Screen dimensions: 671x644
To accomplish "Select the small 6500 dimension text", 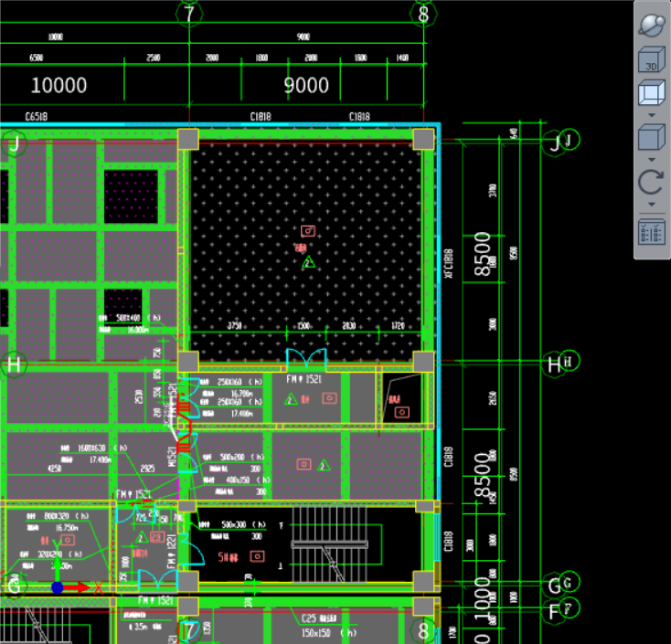I will 37,58.
